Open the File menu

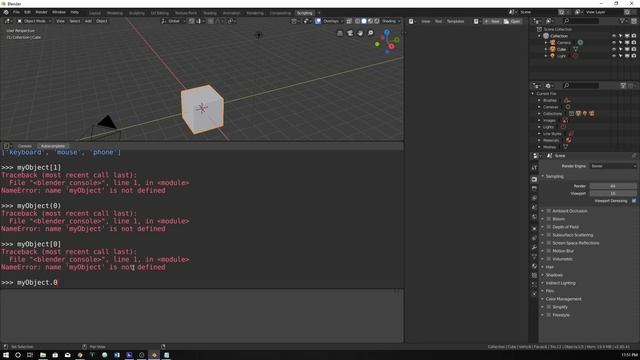(16, 12)
